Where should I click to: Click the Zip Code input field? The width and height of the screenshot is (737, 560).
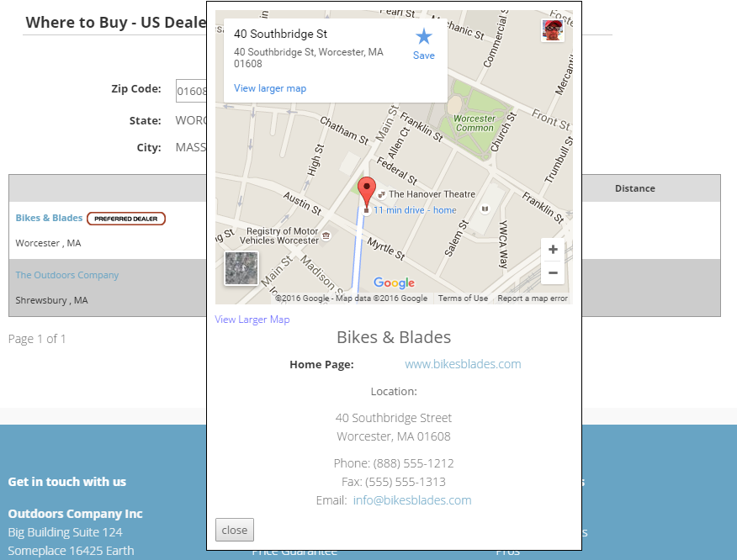coord(192,91)
